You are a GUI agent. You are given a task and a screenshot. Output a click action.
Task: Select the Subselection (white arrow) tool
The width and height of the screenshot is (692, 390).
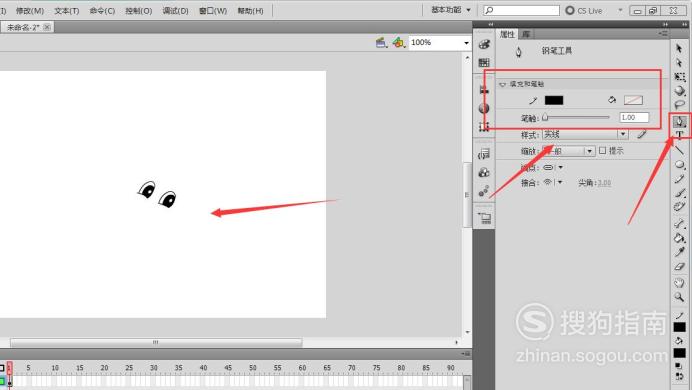[x=679, y=63]
